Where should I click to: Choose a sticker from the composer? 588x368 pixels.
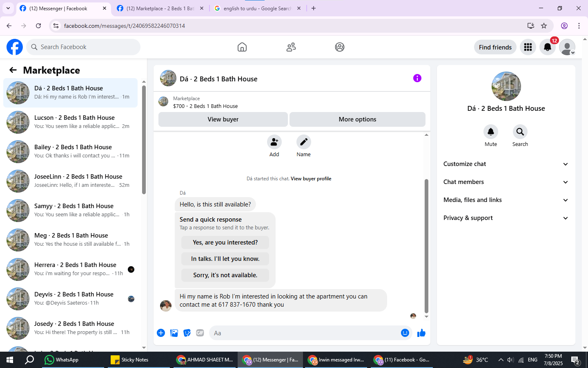pos(187,333)
